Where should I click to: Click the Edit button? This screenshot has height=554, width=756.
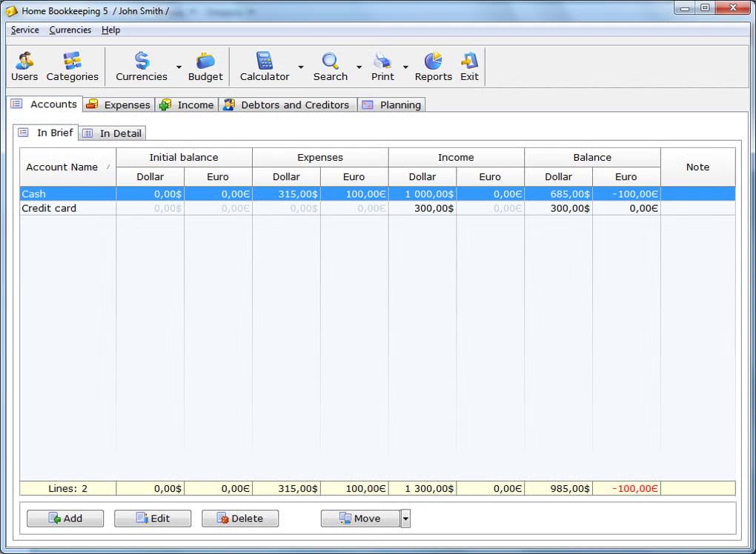(x=153, y=518)
